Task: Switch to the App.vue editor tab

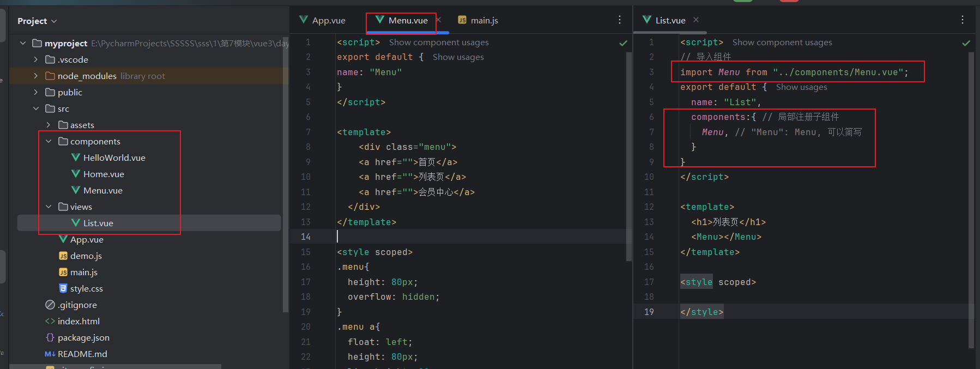Action: pyautogui.click(x=323, y=21)
